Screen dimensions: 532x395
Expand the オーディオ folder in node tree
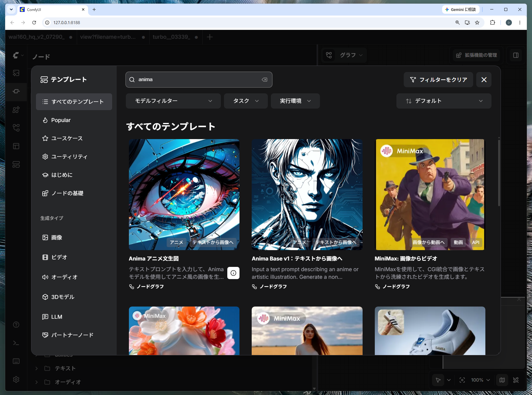point(37,382)
